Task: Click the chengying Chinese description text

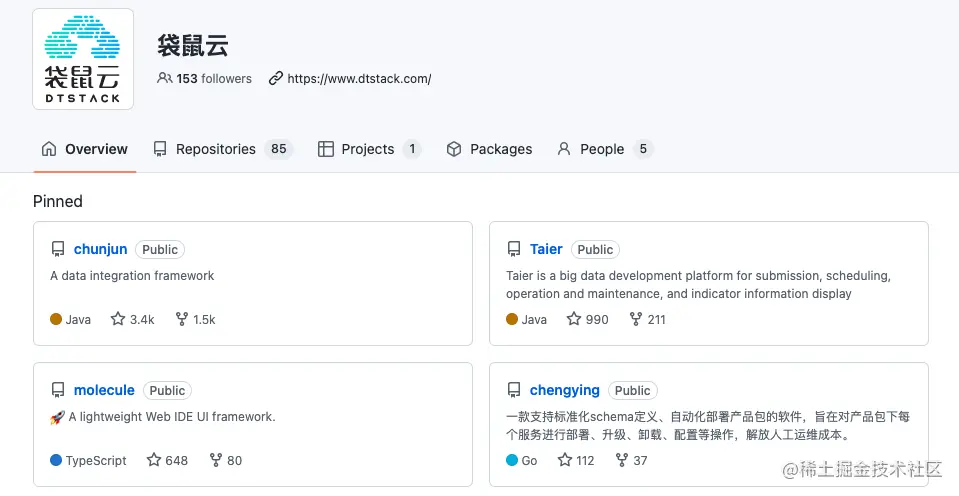Action: pos(708,426)
